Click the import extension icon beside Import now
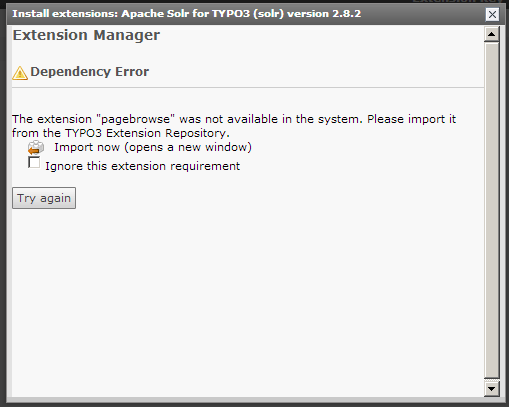509x407 pixels. [36, 148]
